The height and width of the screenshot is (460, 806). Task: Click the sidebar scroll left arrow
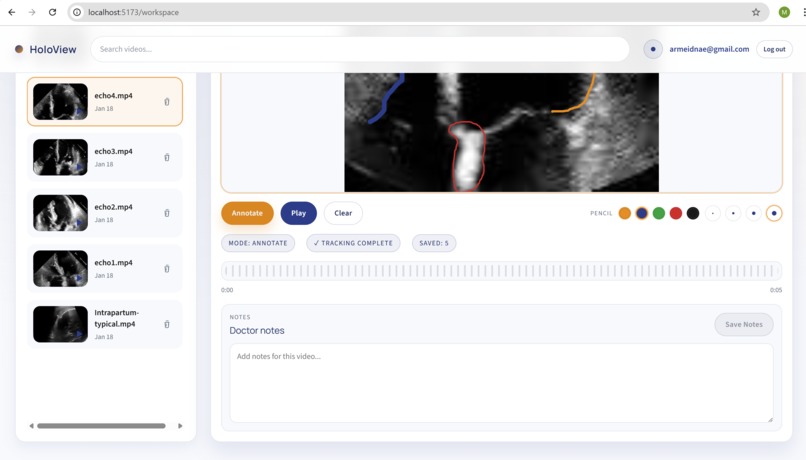tap(31, 426)
